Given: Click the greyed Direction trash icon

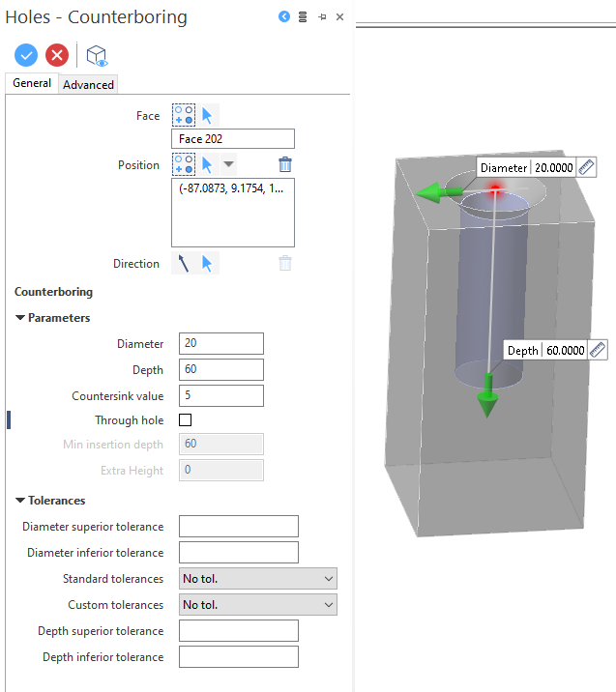Looking at the screenshot, I should click(285, 264).
